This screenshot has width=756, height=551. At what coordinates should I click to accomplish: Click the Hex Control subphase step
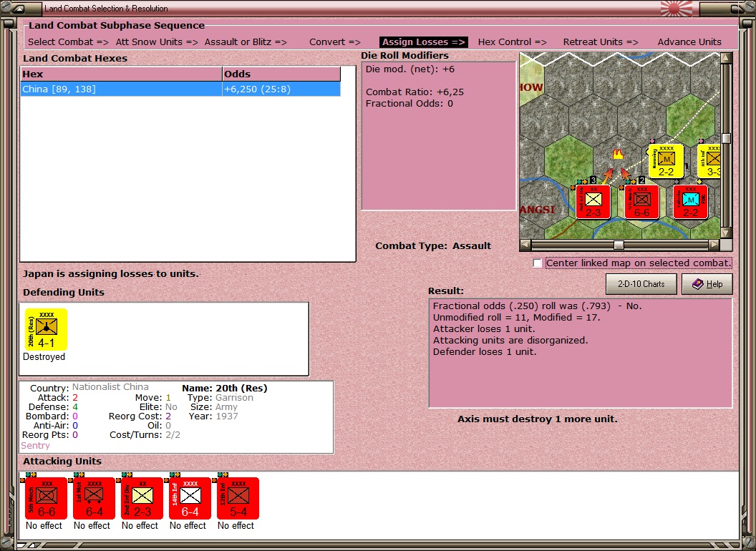click(512, 42)
